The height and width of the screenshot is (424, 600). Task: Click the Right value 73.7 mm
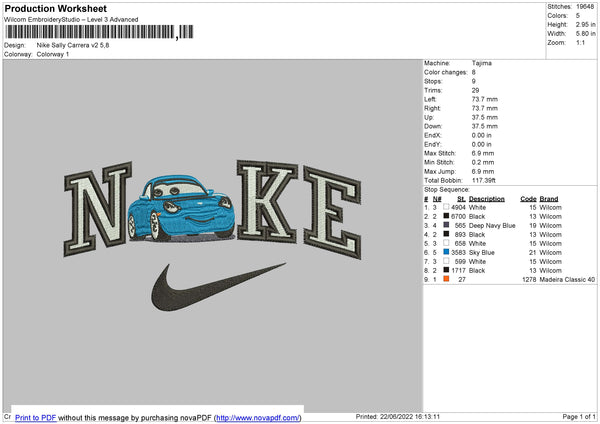point(485,108)
